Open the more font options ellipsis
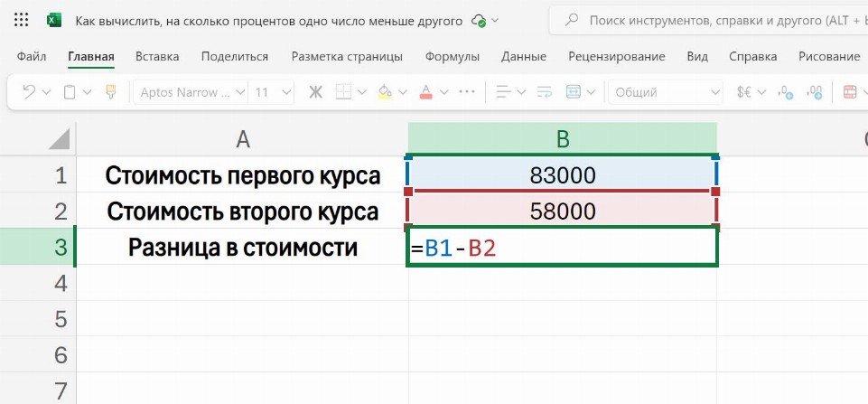This screenshot has width=868, height=404. tap(467, 92)
